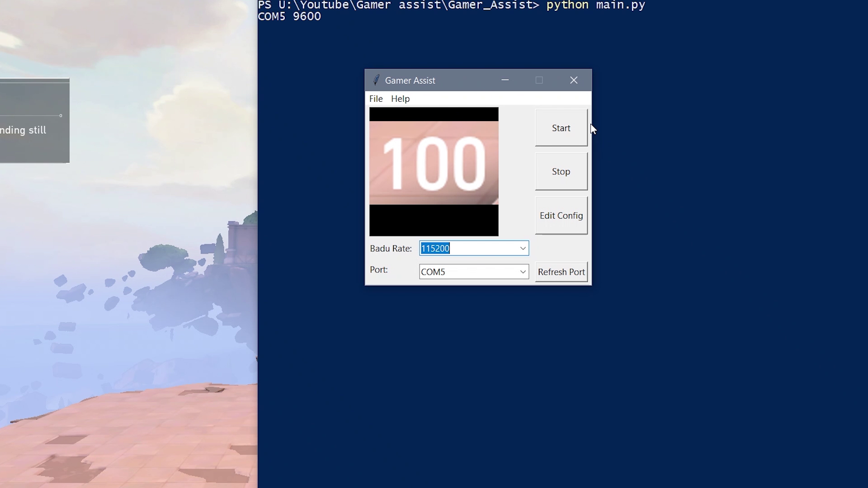The height and width of the screenshot is (488, 868).
Task: Open the Help menu
Action: point(400,99)
